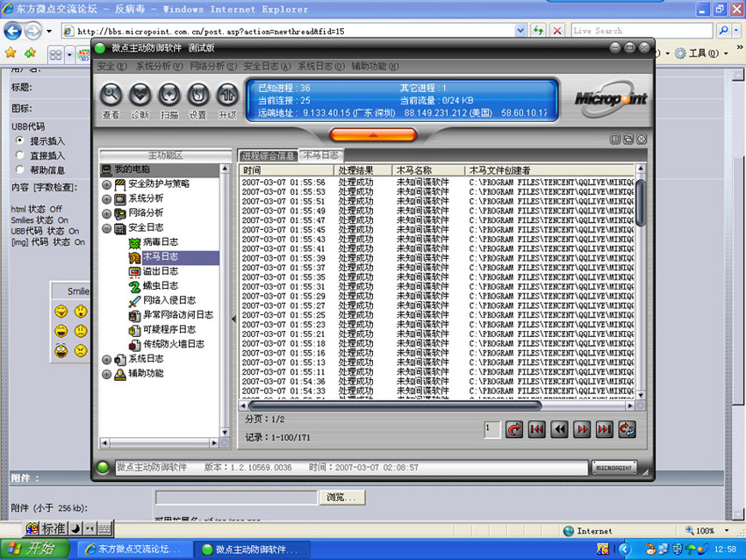The image size is (746, 560).
Task: Stop page loading with the red X
Action: tap(557, 31)
